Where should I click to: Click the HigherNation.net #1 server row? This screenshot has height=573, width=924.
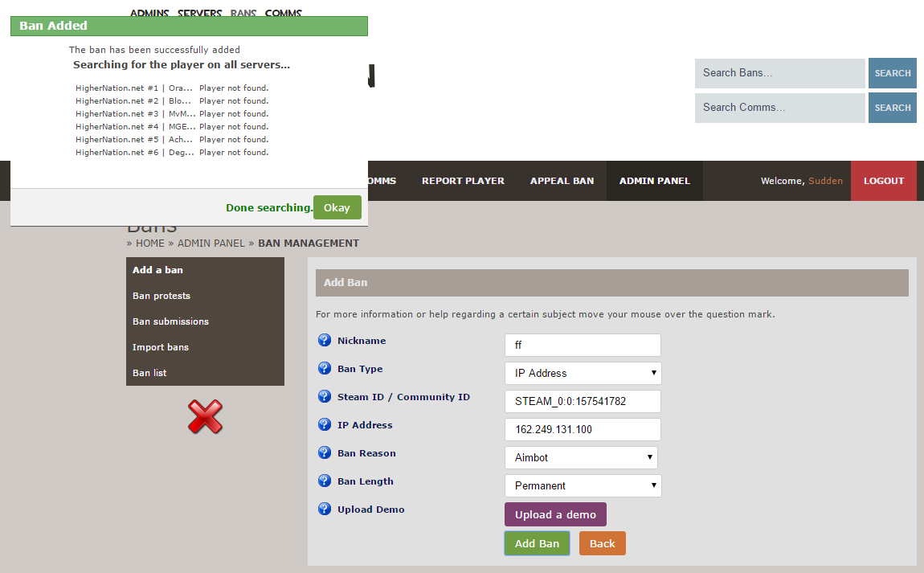pos(172,88)
